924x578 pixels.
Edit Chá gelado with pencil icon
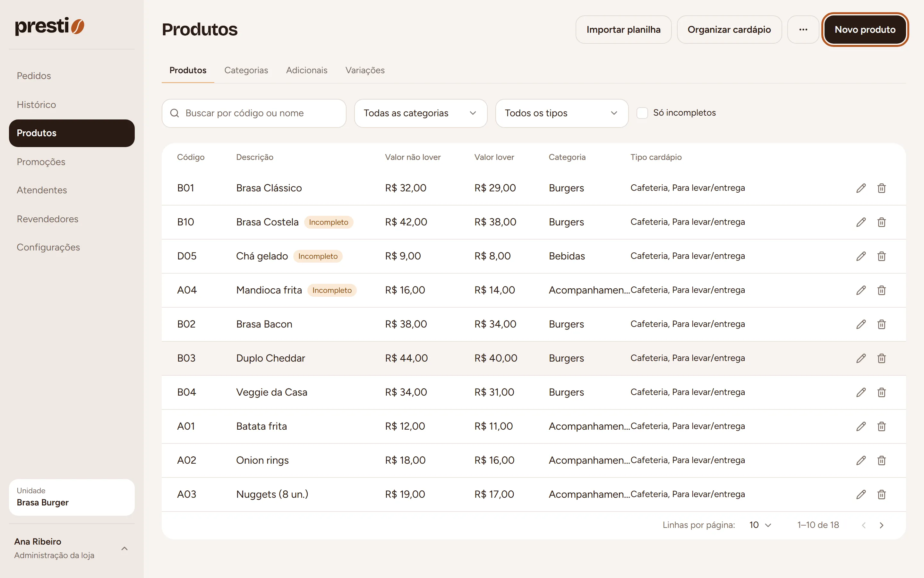[860, 256]
